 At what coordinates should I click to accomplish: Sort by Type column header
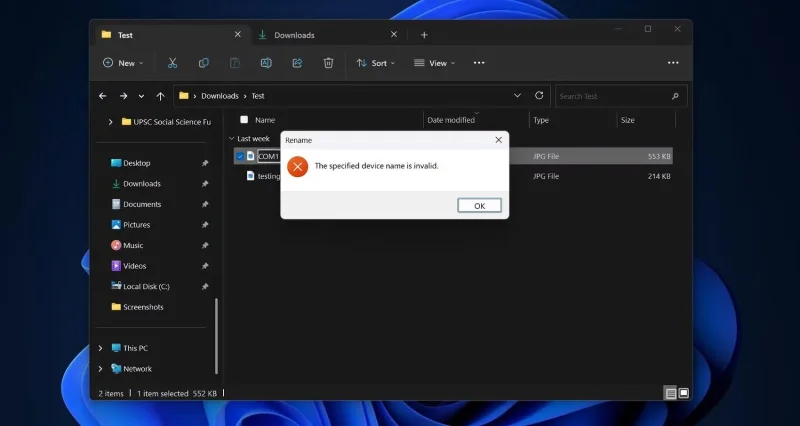541,120
